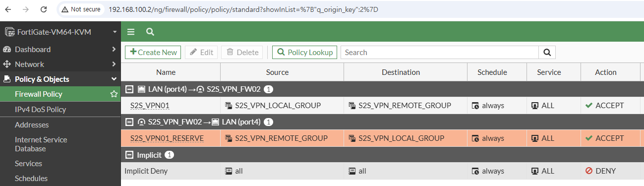Click the Implicit Deny policy name
The height and width of the screenshot is (186, 644).
pos(146,171)
